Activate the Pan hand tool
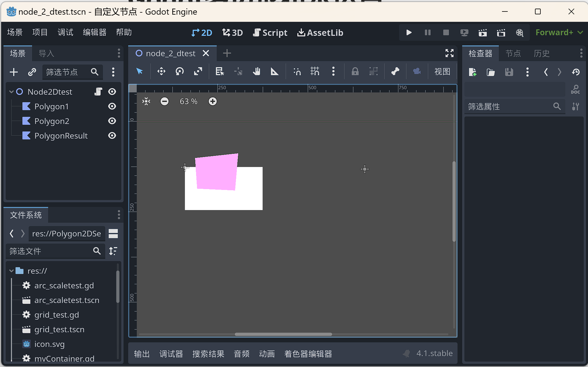Screen dimensions: 588x367 pyautogui.click(x=257, y=71)
